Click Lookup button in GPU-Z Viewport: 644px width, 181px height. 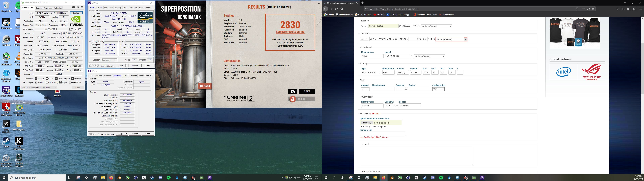click(x=76, y=13)
